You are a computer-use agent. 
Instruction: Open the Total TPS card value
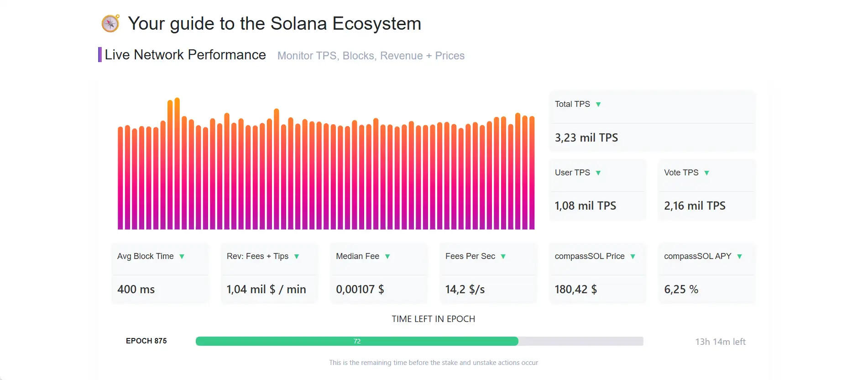pos(586,137)
